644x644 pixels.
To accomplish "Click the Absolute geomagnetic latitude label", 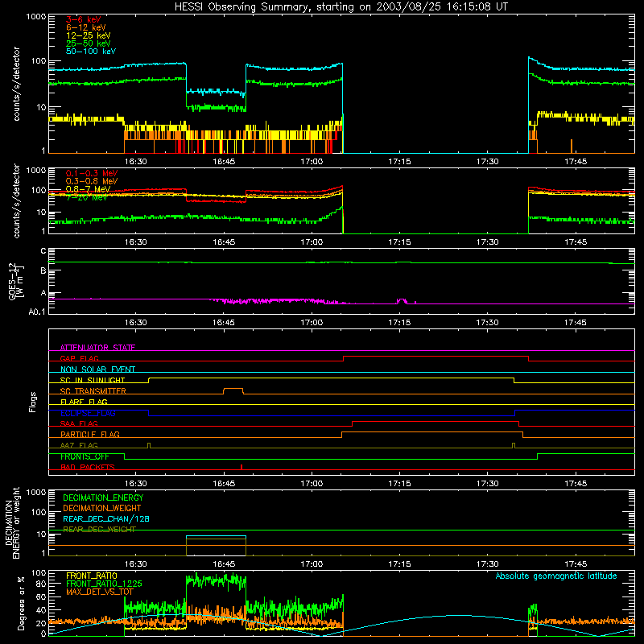I will [556, 576].
